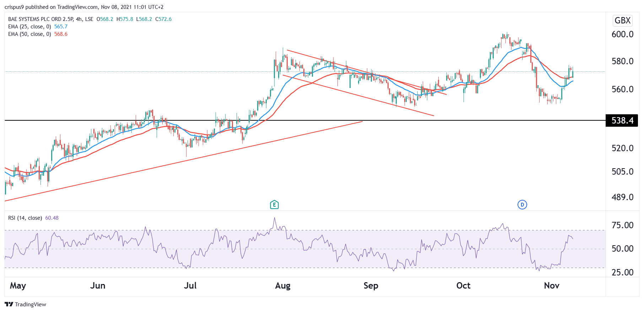Click the LSE exchange label in title
Screen dimensions: 644x312
pos(89,19)
